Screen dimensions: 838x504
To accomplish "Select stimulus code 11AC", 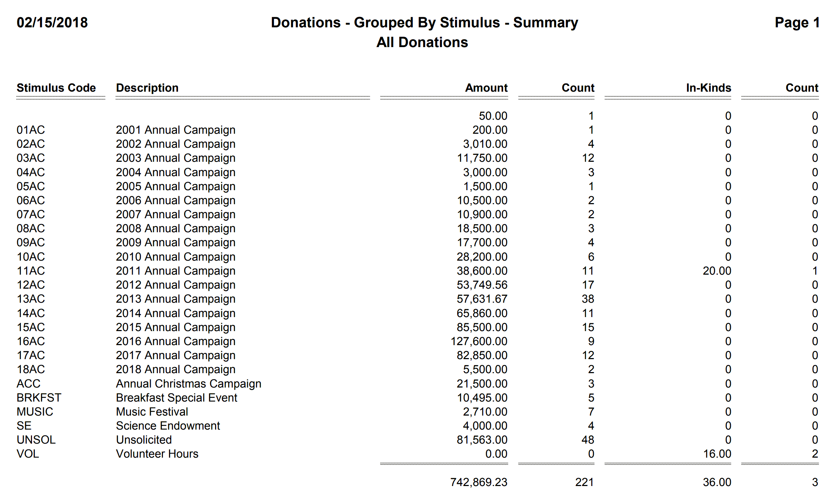I will point(31,271).
